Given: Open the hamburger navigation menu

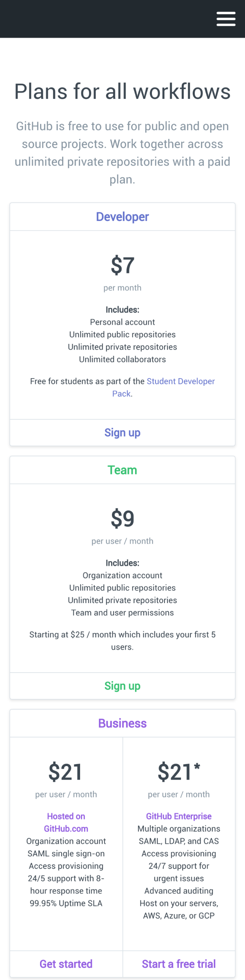Looking at the screenshot, I should (226, 19).
